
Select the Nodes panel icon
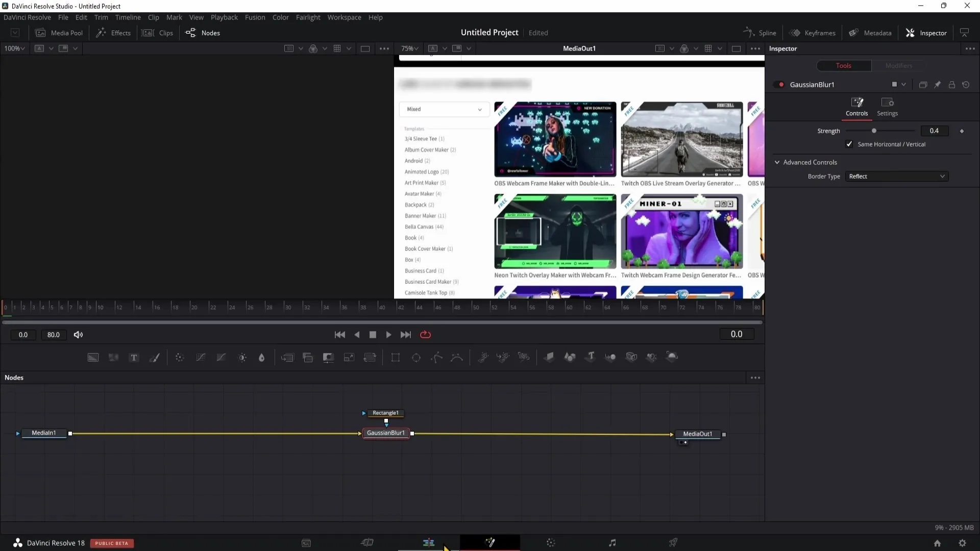coord(190,32)
